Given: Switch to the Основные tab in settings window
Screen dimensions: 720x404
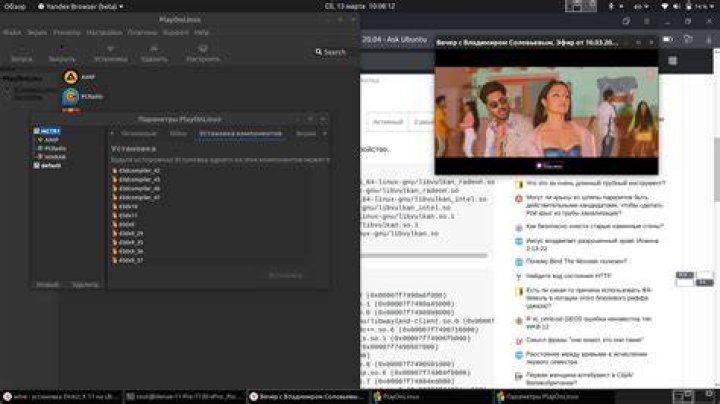Looking at the screenshot, I should [x=139, y=134].
